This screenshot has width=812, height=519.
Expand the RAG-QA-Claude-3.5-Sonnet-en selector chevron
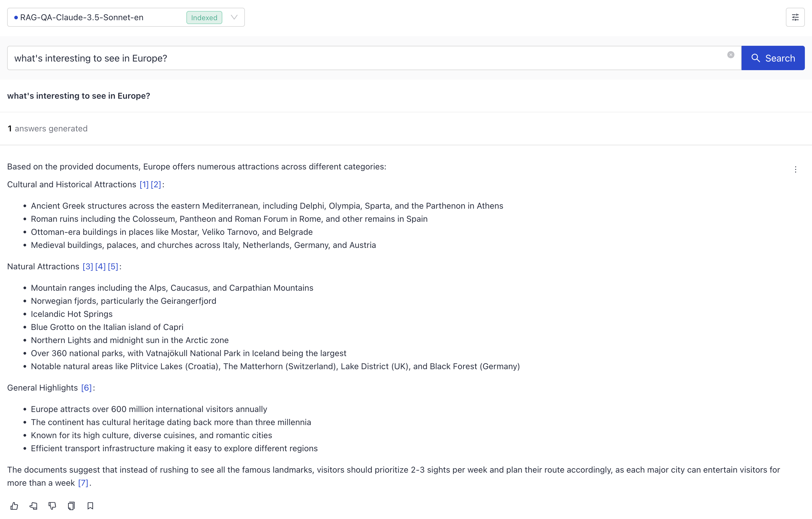[x=234, y=17]
